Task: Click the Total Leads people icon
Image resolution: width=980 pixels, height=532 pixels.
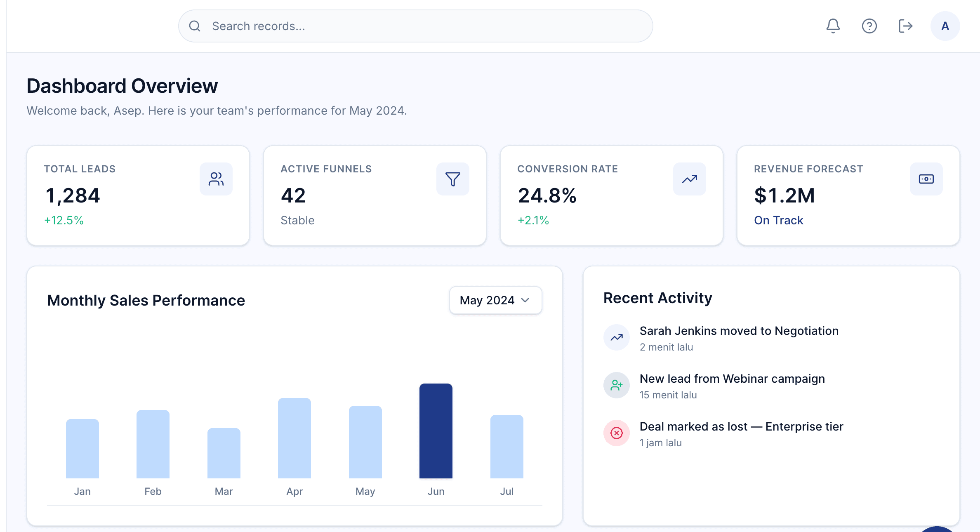Action: coord(216,179)
